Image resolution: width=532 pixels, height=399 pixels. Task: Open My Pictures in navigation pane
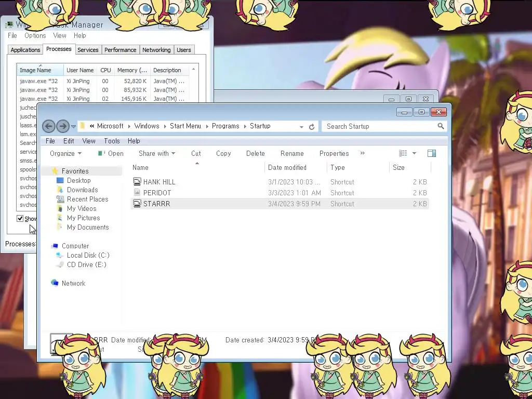(x=83, y=218)
